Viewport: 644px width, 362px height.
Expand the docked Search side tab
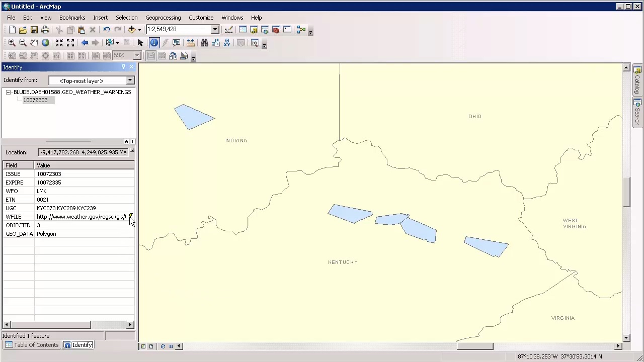coord(637,113)
